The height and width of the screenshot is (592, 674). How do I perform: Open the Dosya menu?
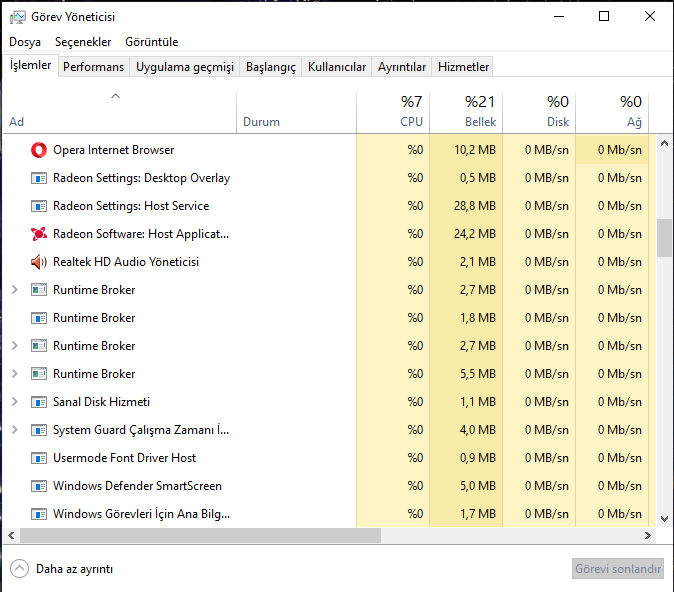(25, 42)
